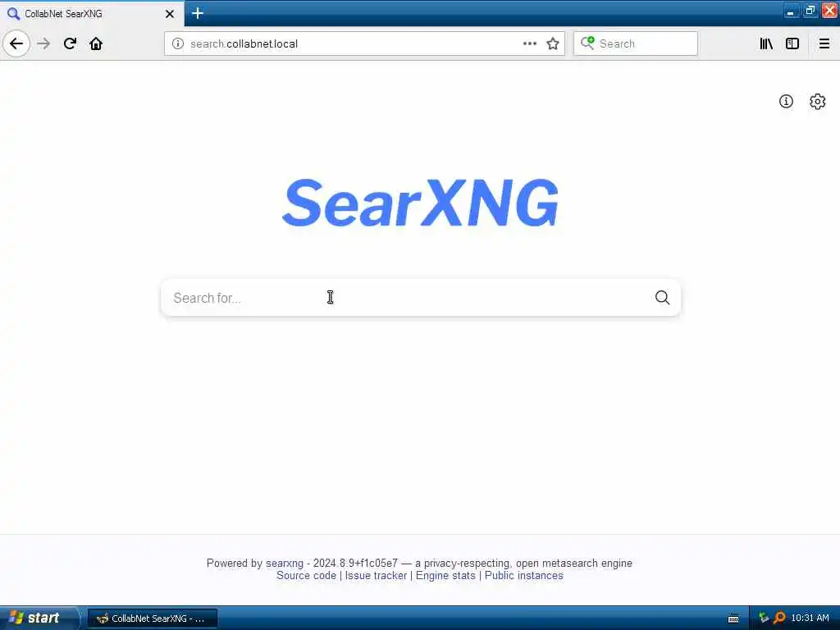Submit search with magnifier button
Screen dimensions: 840x630
click(663, 297)
